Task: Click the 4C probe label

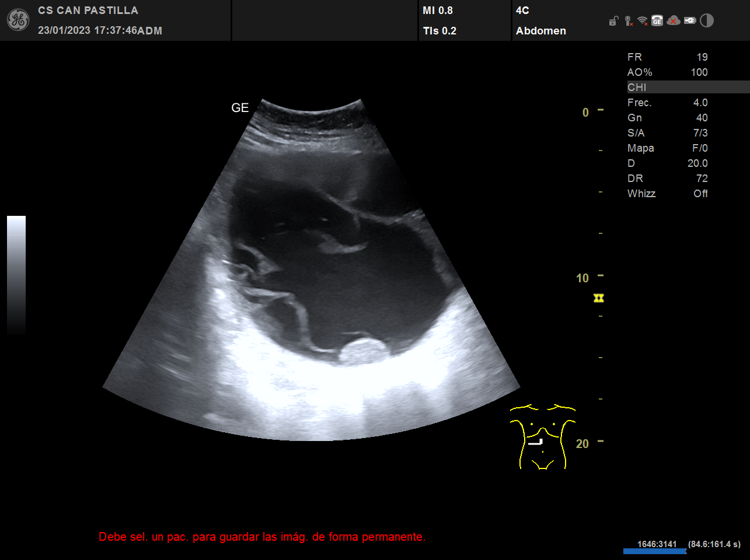Action: point(522,10)
